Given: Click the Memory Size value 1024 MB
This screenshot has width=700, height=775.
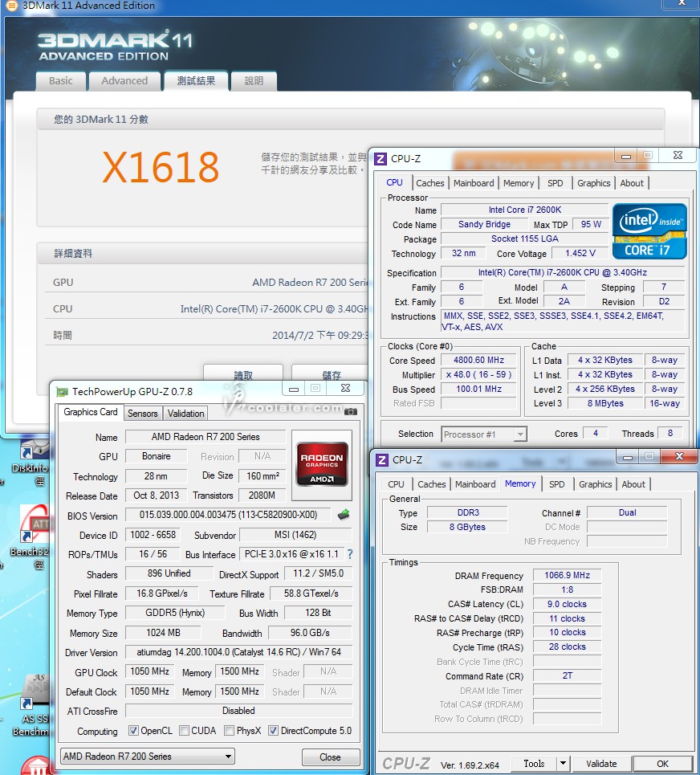Looking at the screenshot, I should point(163,633).
